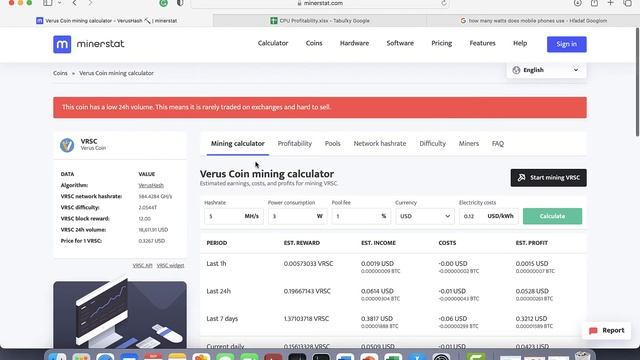640x360 pixels.
Task: Go back with Safari's back arrow
Action: [x=74, y=3]
